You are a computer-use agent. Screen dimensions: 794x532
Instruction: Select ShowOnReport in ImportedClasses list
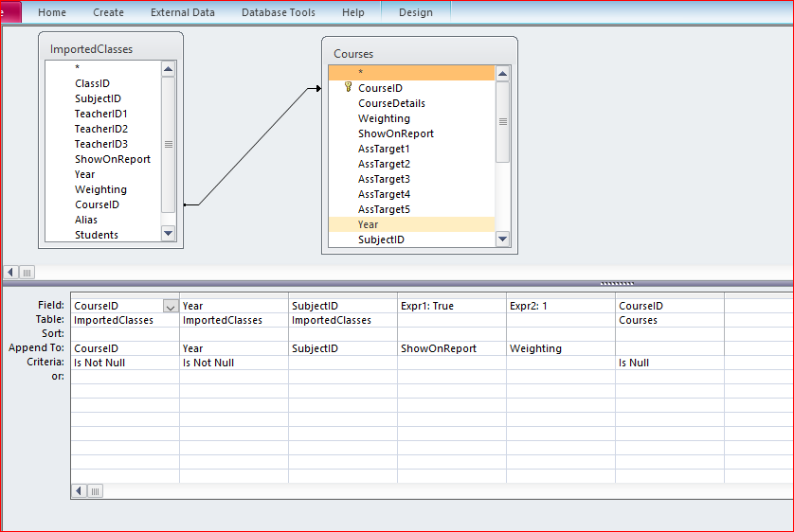pos(103,159)
